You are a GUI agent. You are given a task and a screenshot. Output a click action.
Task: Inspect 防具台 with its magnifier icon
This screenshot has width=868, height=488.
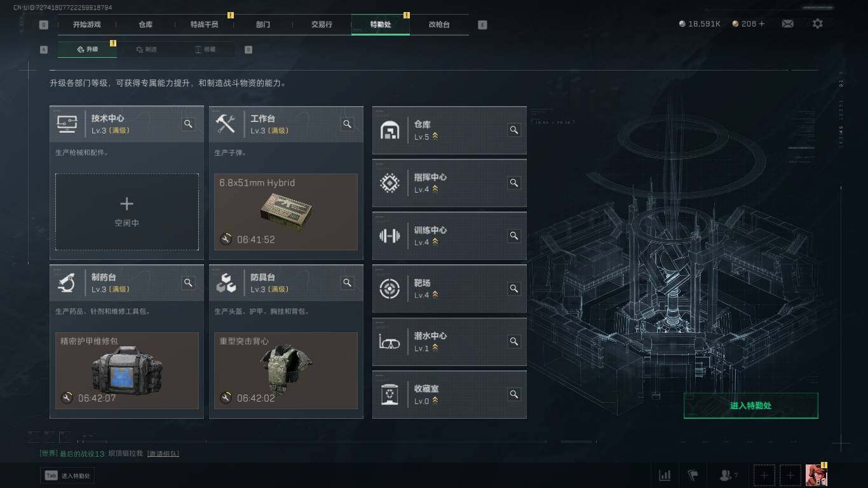click(348, 283)
